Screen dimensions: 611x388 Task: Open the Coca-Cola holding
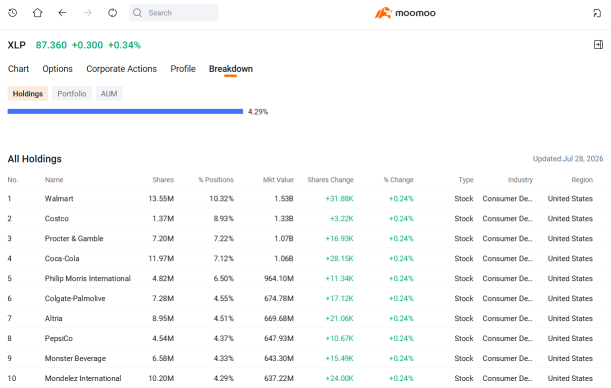coord(305,258)
